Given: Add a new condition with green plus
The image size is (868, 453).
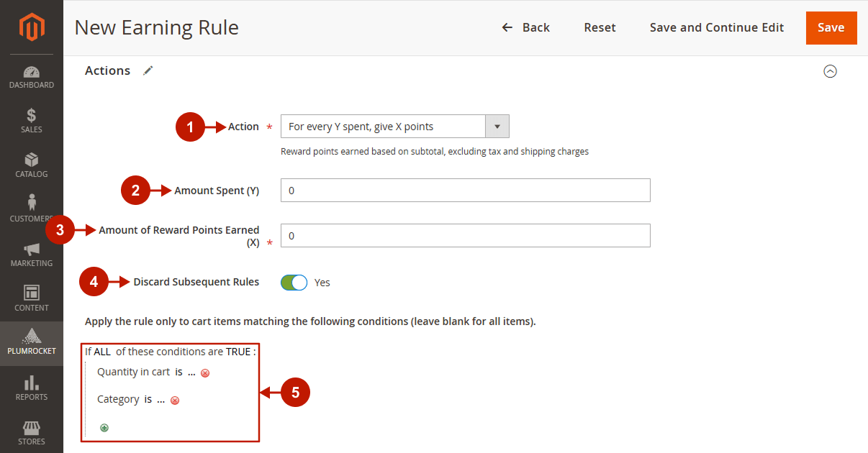Looking at the screenshot, I should [x=104, y=428].
